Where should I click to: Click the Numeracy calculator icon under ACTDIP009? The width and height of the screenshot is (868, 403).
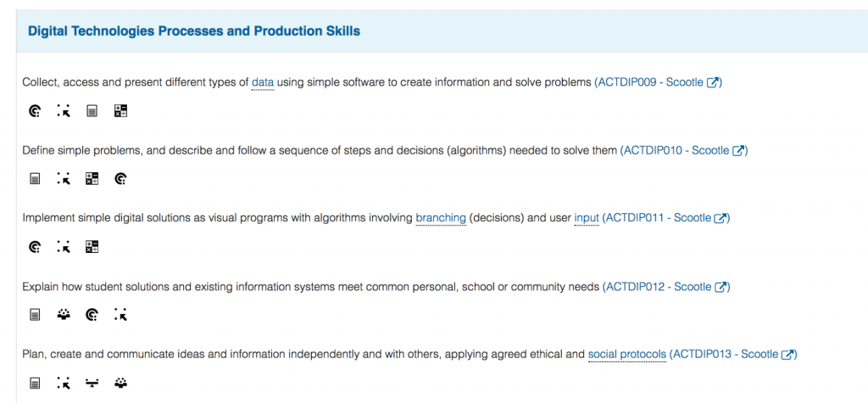120,111
